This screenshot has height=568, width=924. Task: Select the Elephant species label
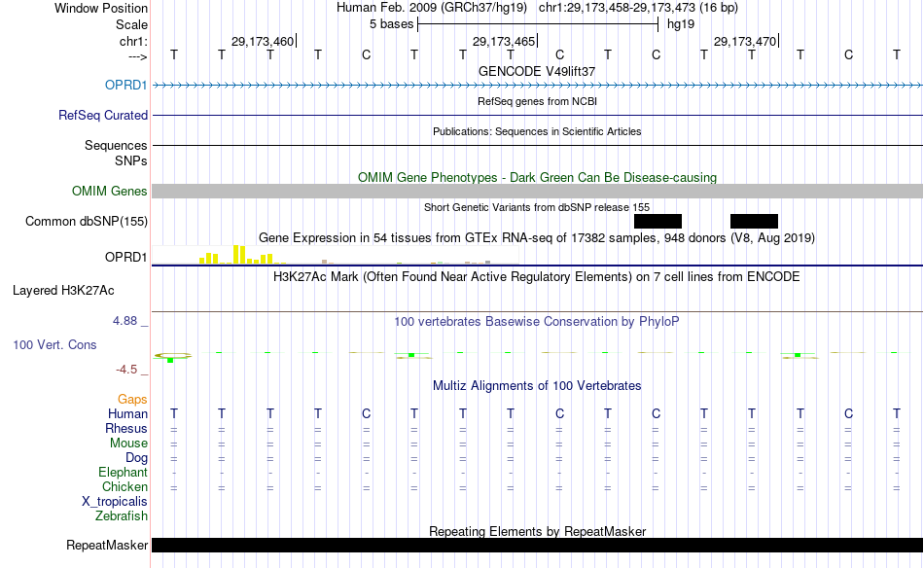click(x=124, y=472)
